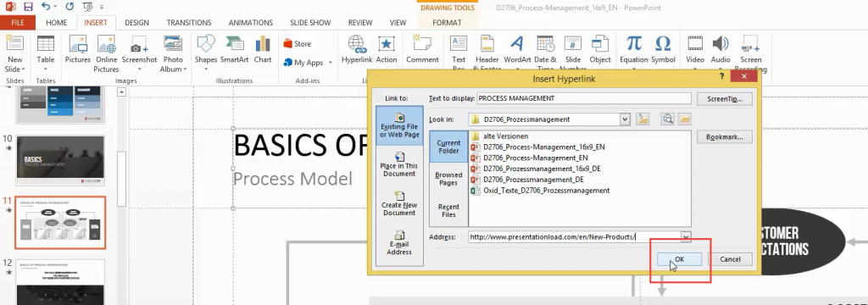Switch to the REVIEW tab
Screen dimensions: 868x305
point(359,23)
